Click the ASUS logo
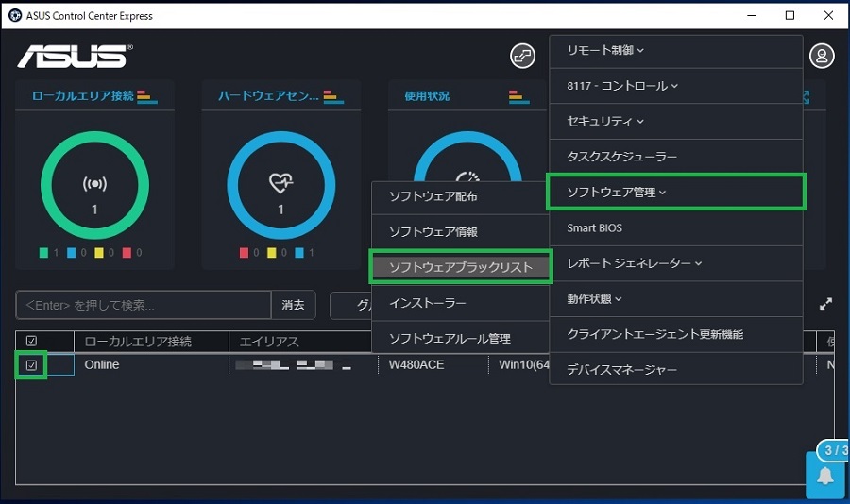Screen dimensions: 850x504 coord(75,56)
